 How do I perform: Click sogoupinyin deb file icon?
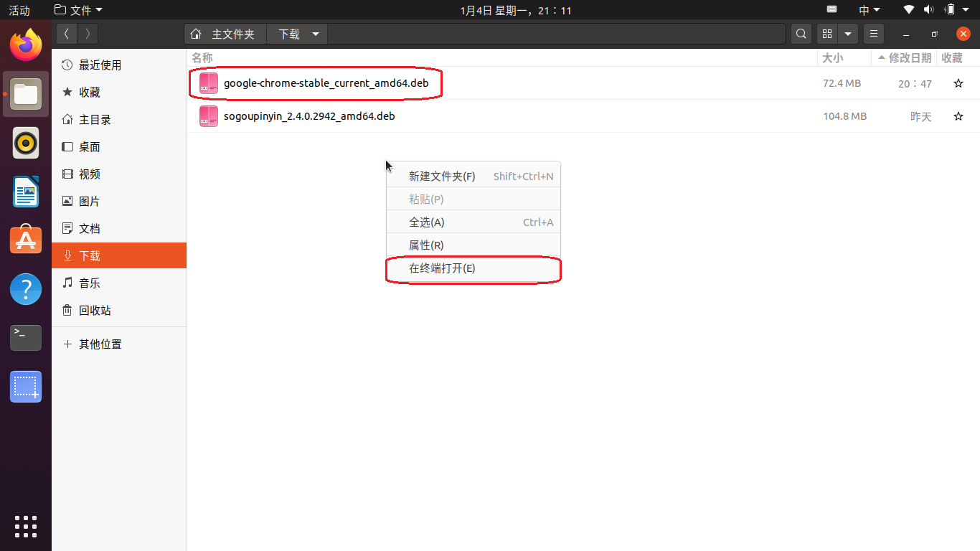tap(209, 116)
